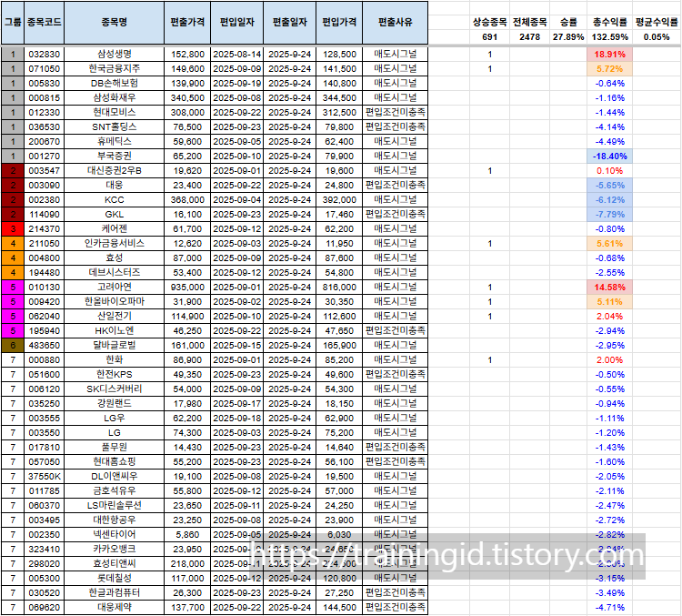Click the 승률 header cell
The width and height of the screenshot is (682, 616).
tap(568, 22)
